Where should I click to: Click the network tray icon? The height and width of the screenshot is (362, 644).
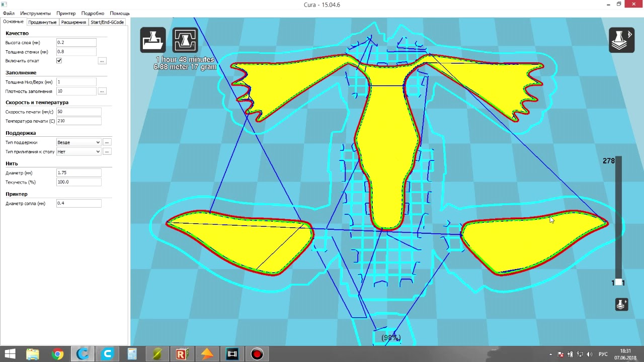click(580, 354)
